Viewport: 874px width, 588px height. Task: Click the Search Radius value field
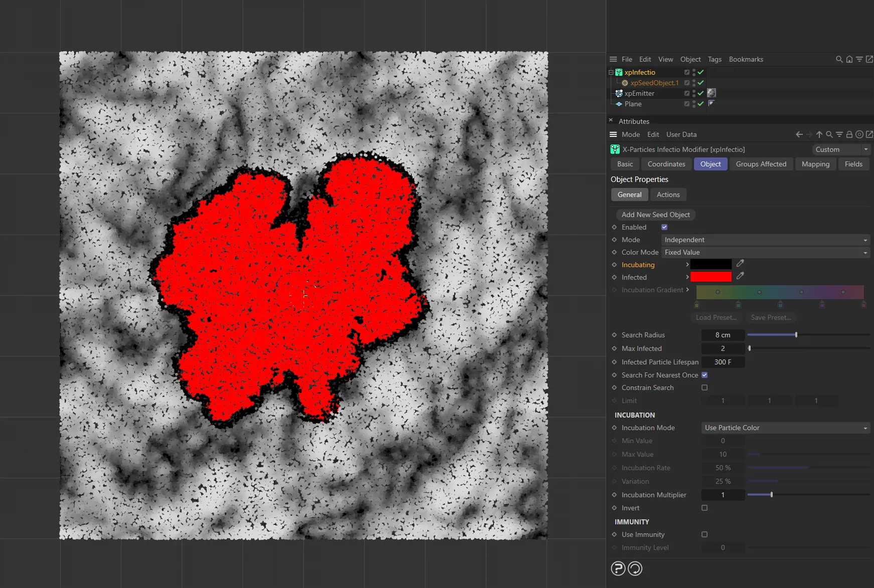[723, 335]
